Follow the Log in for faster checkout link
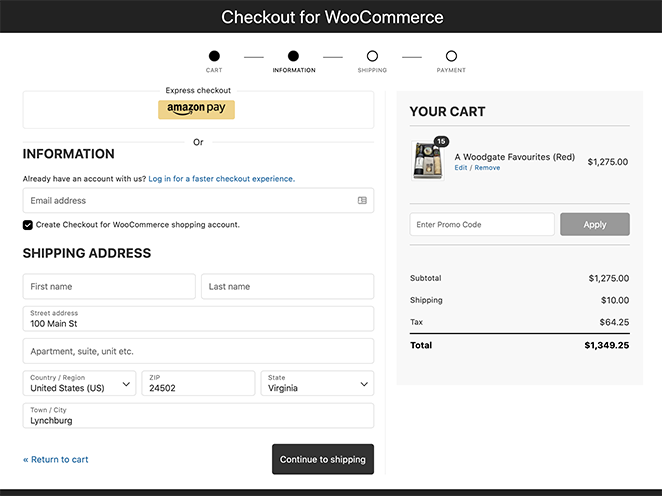 coord(221,179)
